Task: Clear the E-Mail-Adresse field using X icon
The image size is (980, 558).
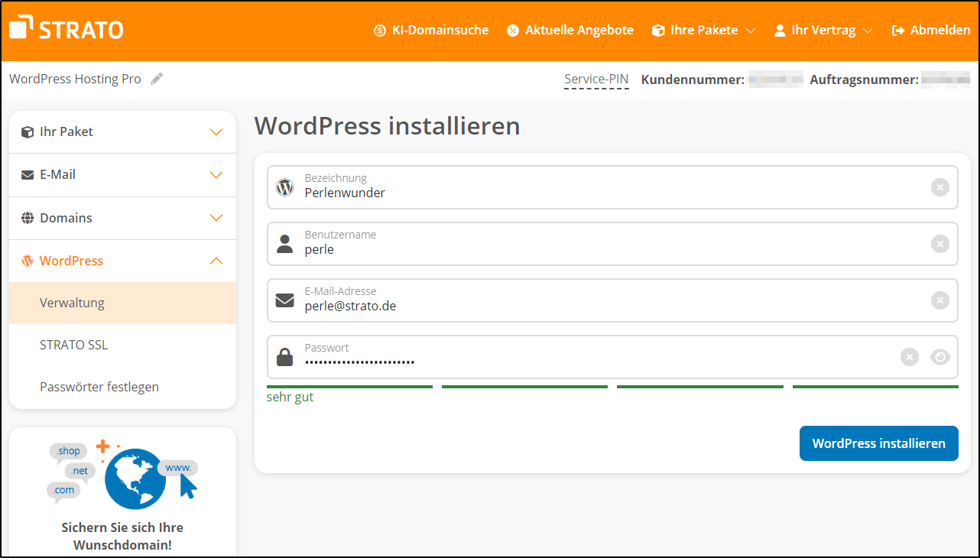Action: click(x=939, y=300)
